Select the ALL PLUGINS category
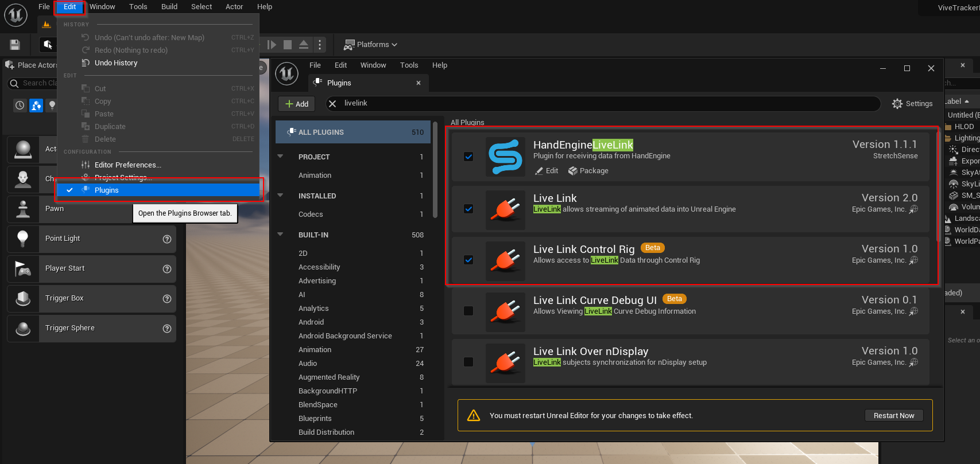The width and height of the screenshot is (980, 464). click(x=353, y=132)
